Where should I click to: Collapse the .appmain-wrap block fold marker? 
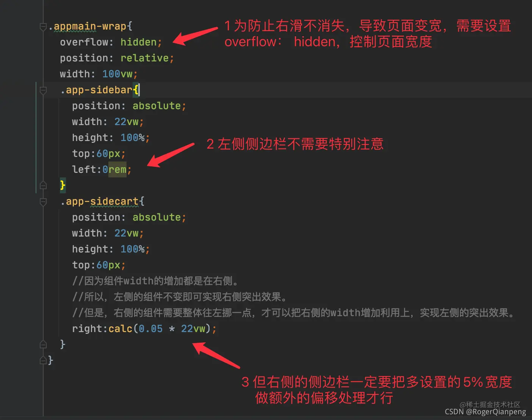43,27
